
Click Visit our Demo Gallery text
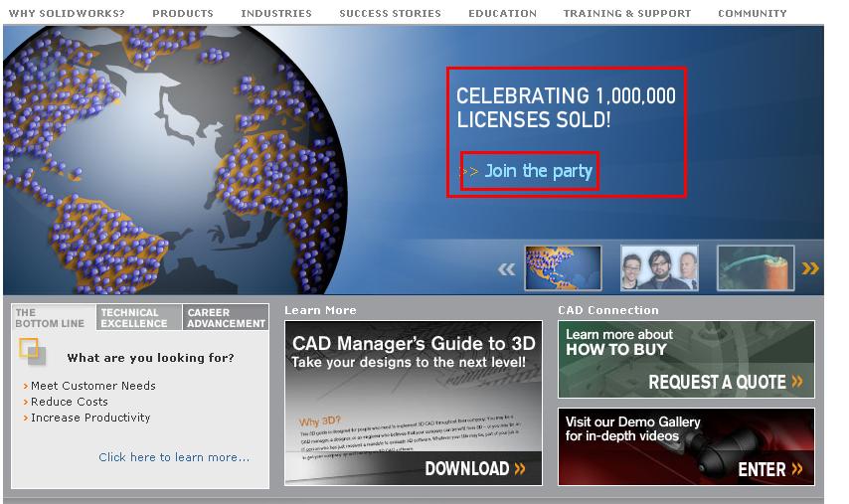[632, 428]
